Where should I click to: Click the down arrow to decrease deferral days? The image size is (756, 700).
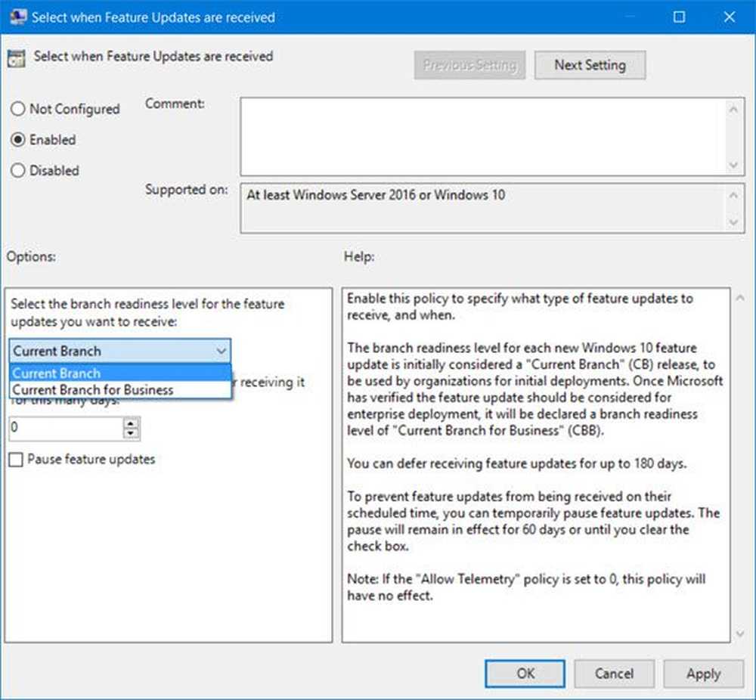coord(131,433)
